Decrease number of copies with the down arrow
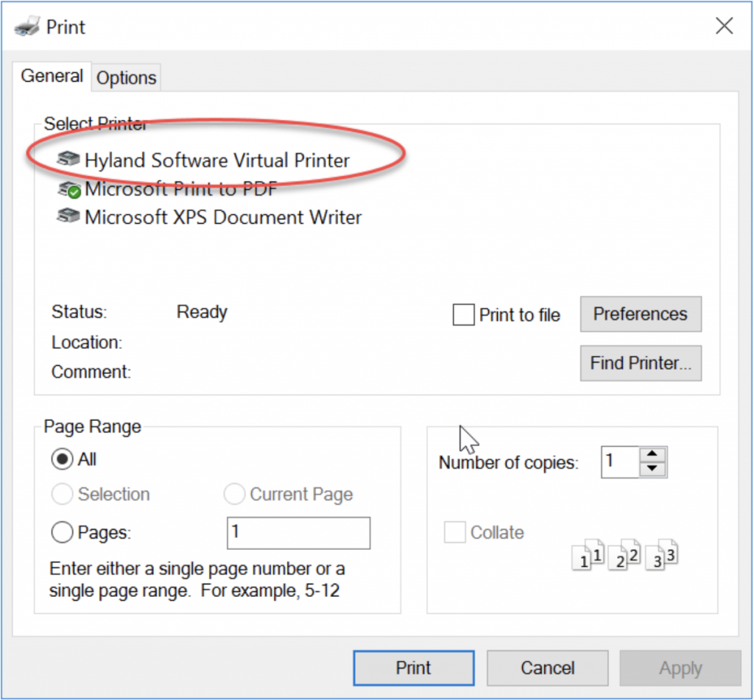Viewport: 754px width, 700px height. point(652,469)
